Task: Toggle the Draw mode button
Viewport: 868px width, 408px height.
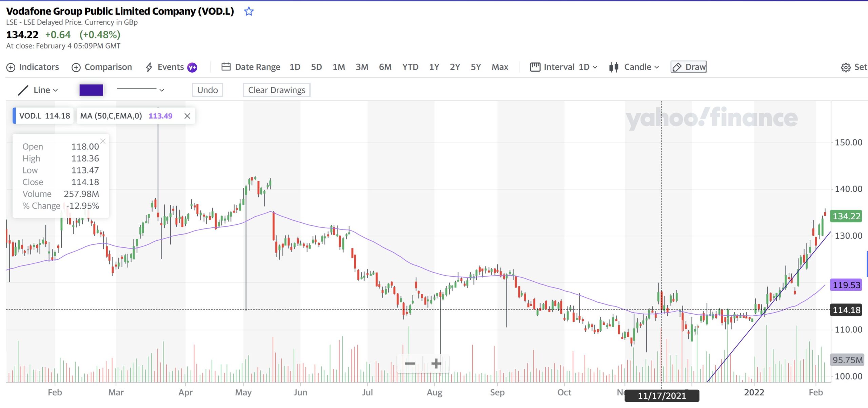Action: pos(689,67)
